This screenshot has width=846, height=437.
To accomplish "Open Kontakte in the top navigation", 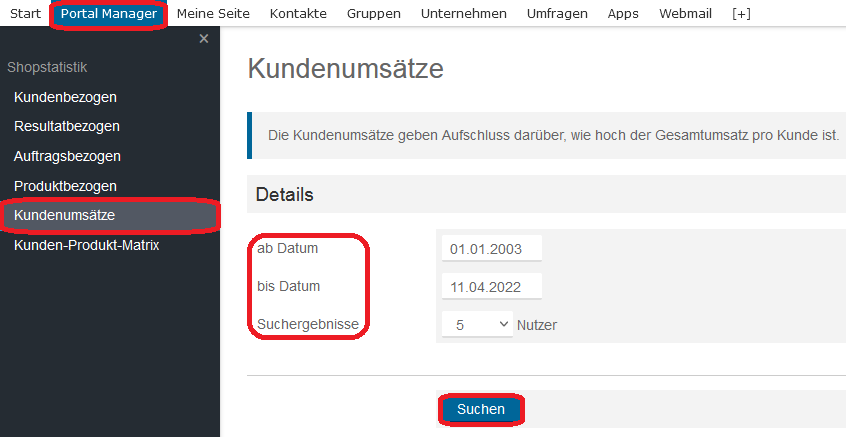I will [298, 13].
